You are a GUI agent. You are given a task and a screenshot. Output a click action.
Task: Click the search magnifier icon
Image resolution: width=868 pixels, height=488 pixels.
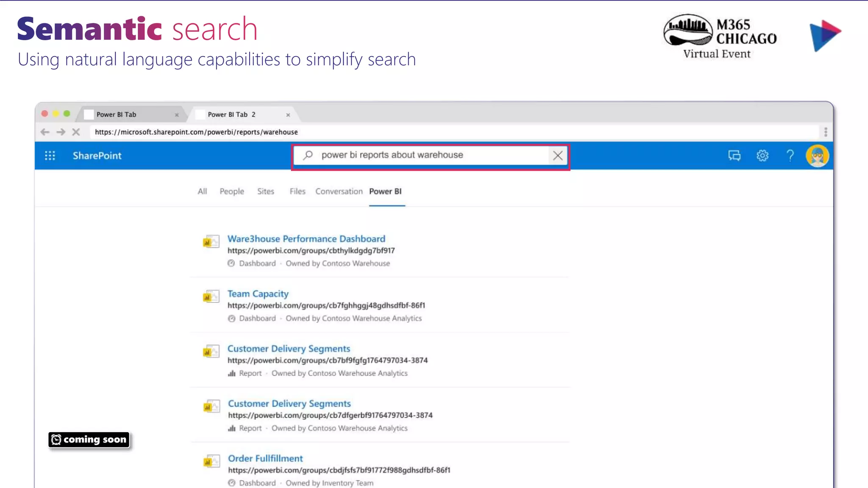(x=308, y=155)
